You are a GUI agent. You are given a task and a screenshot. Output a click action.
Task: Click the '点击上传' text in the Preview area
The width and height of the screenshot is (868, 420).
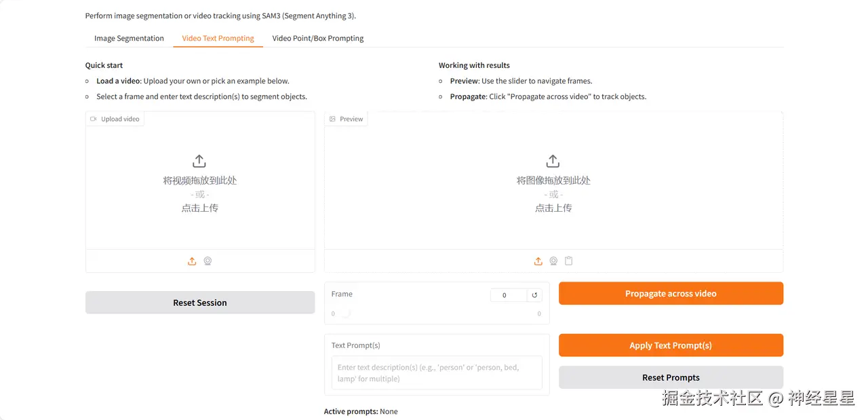(x=553, y=208)
